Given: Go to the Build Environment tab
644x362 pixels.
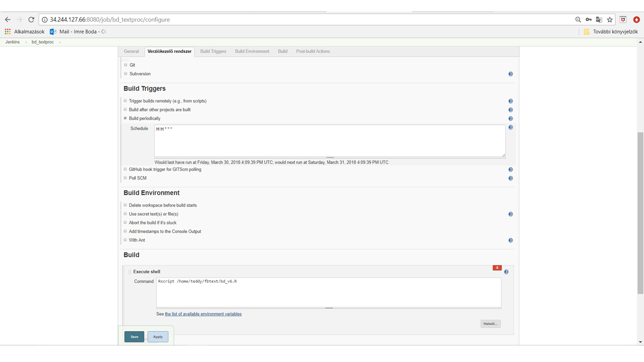Looking at the screenshot, I should [x=252, y=51].
